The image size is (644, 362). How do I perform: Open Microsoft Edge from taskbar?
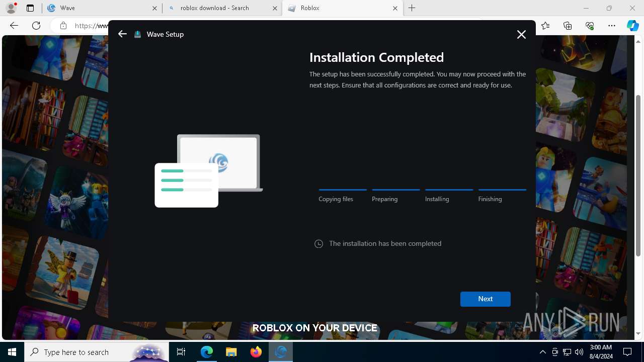207,352
